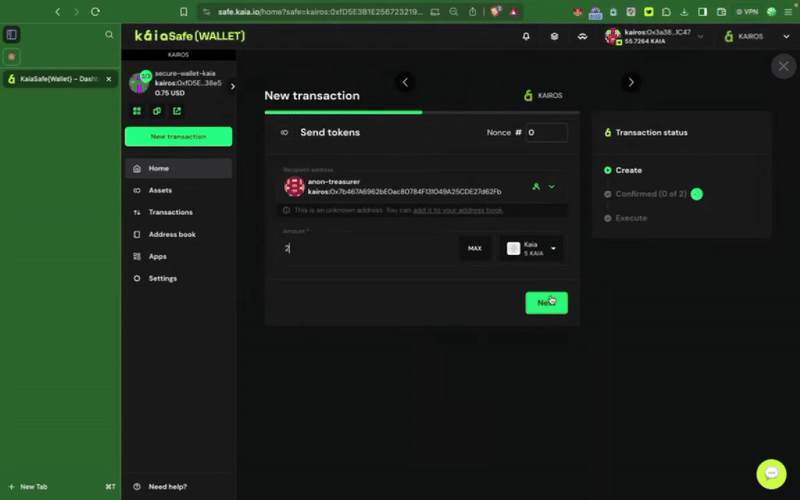
Task: Expand the safe list sidebar arrow
Action: (x=233, y=86)
